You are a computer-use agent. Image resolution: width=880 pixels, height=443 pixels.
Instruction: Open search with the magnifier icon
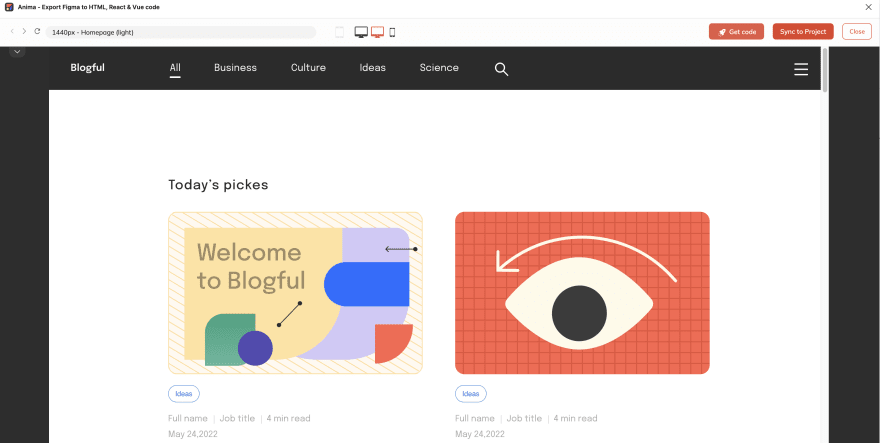point(501,69)
